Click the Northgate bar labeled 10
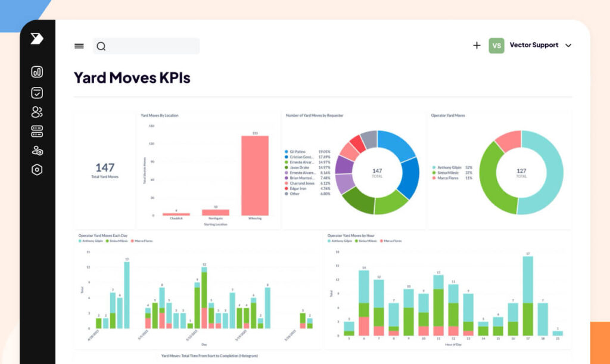 [216, 212]
